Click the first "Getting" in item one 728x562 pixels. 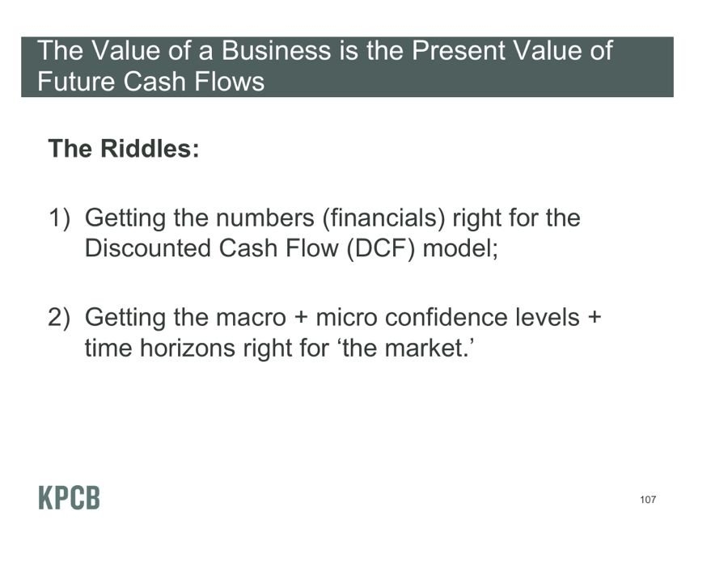click(x=125, y=218)
